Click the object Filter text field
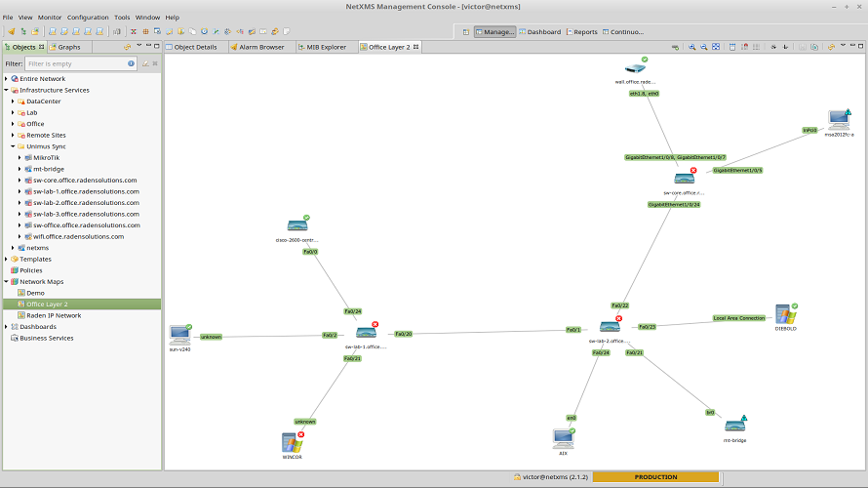Viewport: 868px width, 488px height. click(75, 63)
